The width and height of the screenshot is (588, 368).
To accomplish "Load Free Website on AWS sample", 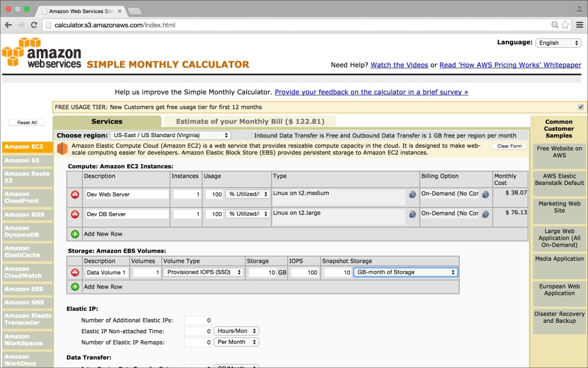I will 559,155.
